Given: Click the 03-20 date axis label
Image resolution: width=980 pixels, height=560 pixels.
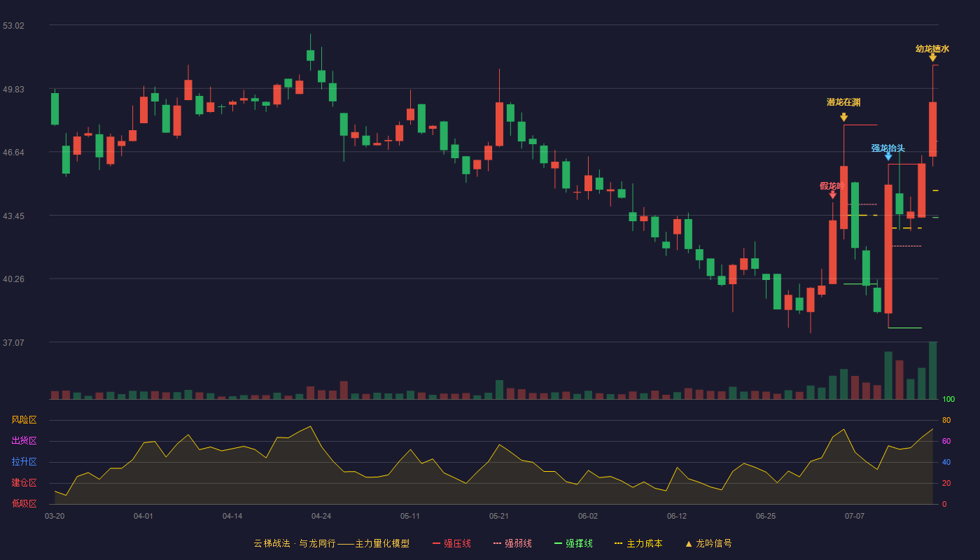Looking at the screenshot, I should tap(55, 516).
